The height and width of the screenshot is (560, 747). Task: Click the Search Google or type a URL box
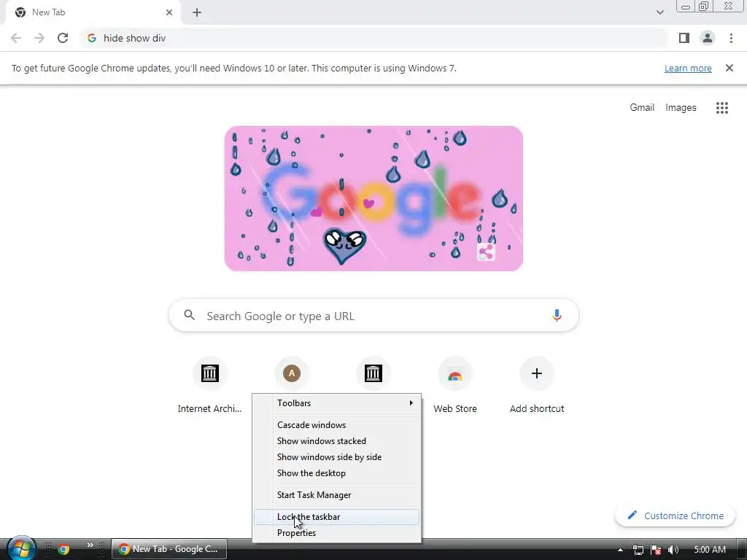pyautogui.click(x=374, y=315)
